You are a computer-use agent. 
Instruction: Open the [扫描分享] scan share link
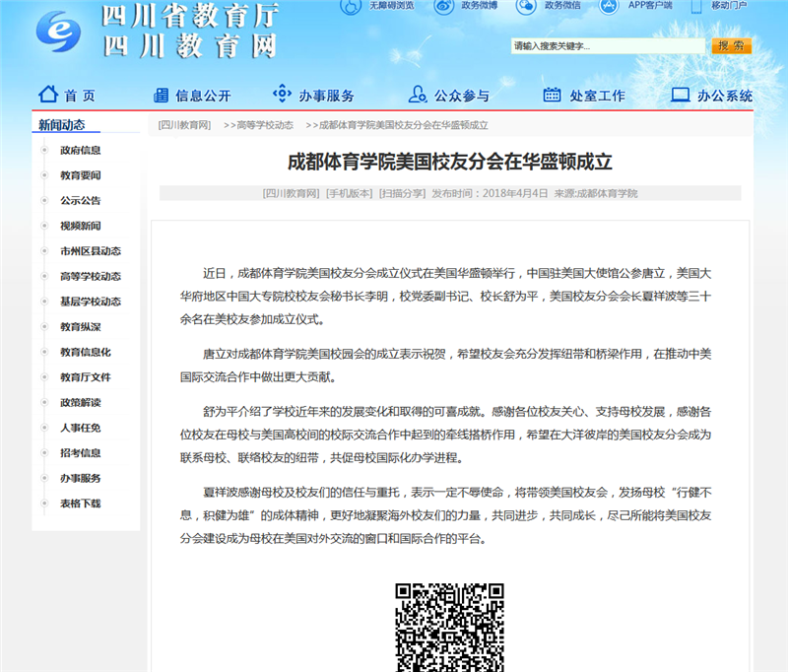click(x=402, y=193)
